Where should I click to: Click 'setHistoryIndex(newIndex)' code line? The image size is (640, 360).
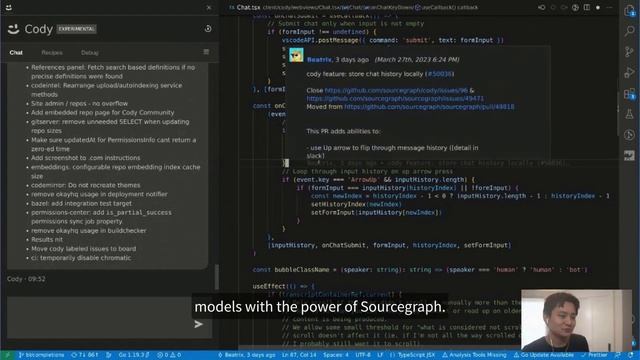coord(356,204)
